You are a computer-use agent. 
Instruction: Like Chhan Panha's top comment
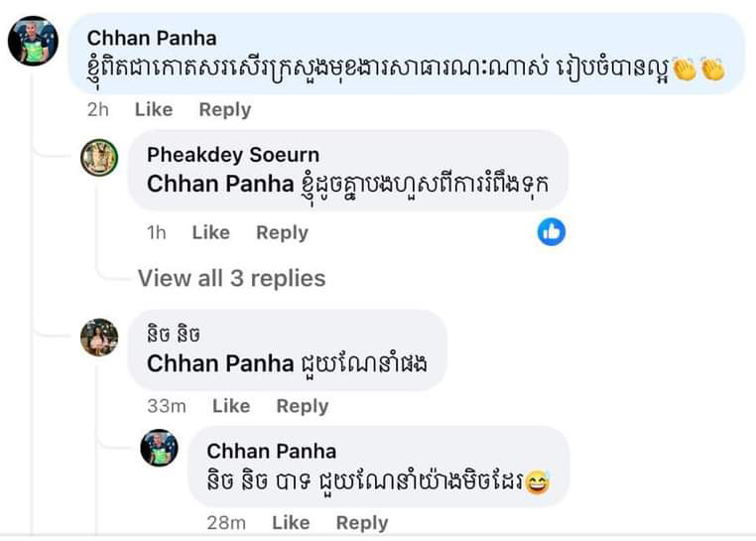[153, 109]
